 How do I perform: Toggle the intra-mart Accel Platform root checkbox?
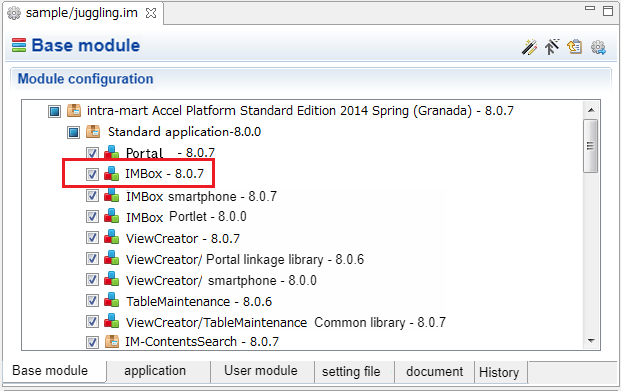tap(54, 111)
